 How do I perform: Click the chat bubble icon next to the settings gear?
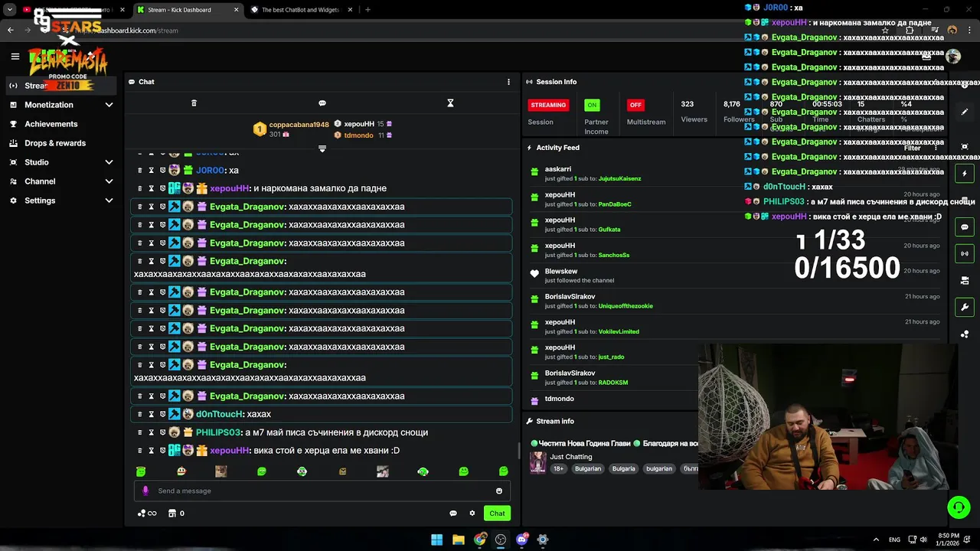pos(453,514)
